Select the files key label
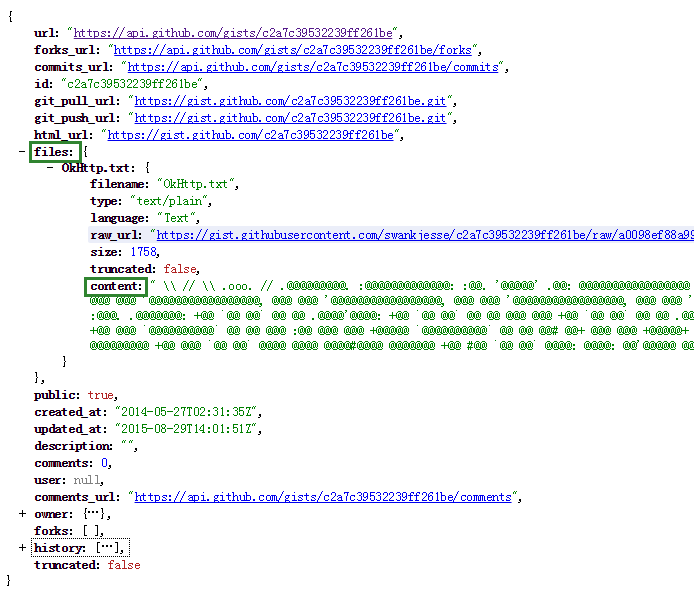The width and height of the screenshot is (694, 602). [x=54, y=152]
